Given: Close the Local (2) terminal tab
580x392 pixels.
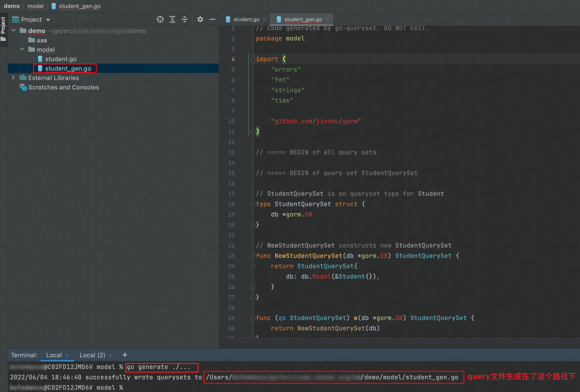Looking at the screenshot, I should [x=111, y=355].
